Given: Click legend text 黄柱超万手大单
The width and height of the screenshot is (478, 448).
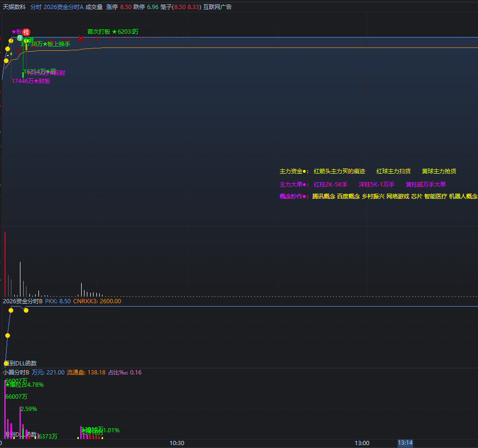Looking at the screenshot, I should point(426,185).
